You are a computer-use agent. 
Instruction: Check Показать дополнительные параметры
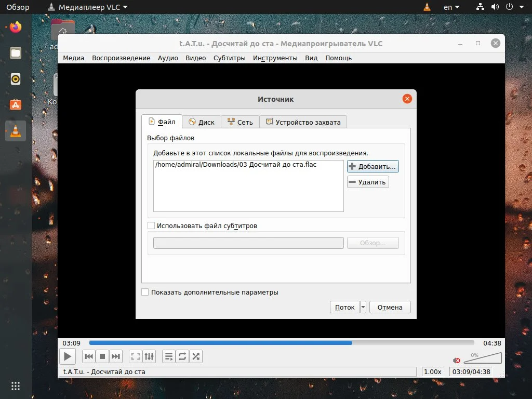(x=145, y=292)
